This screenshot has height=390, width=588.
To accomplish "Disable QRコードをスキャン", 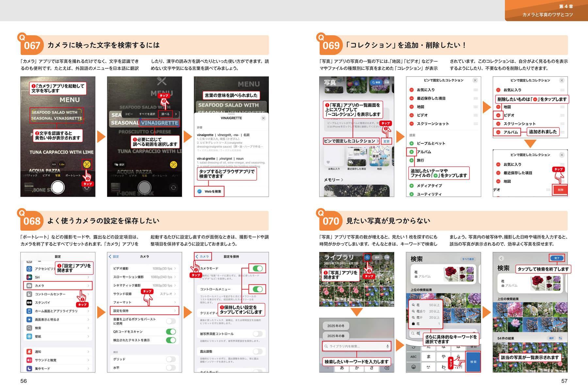I will (x=171, y=332).
